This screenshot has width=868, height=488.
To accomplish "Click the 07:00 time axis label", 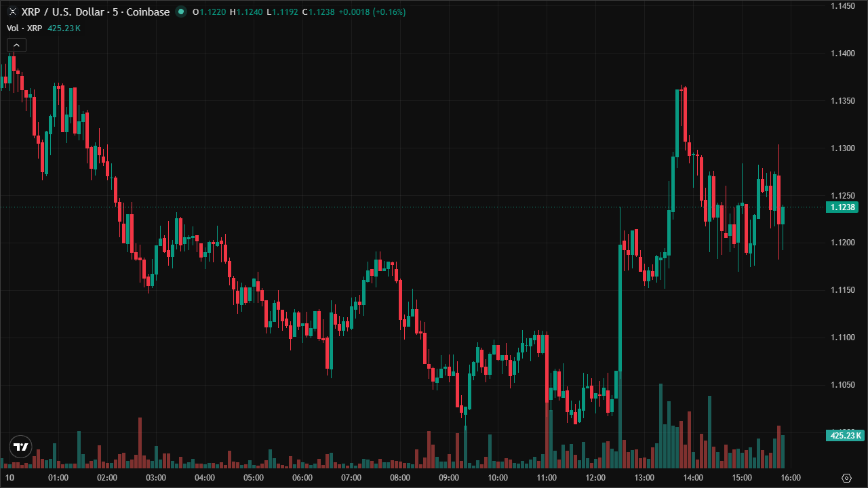I will pyautogui.click(x=351, y=478).
